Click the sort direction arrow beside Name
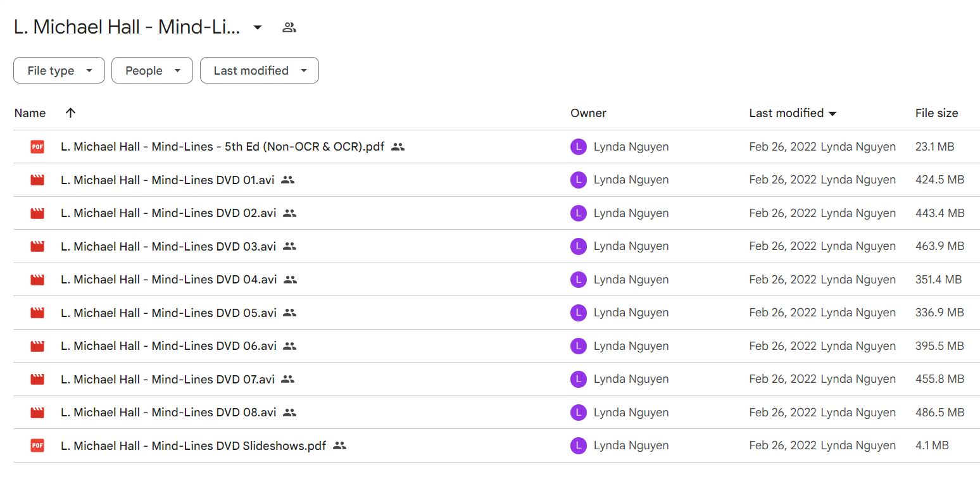The height and width of the screenshot is (491, 980). pos(71,113)
